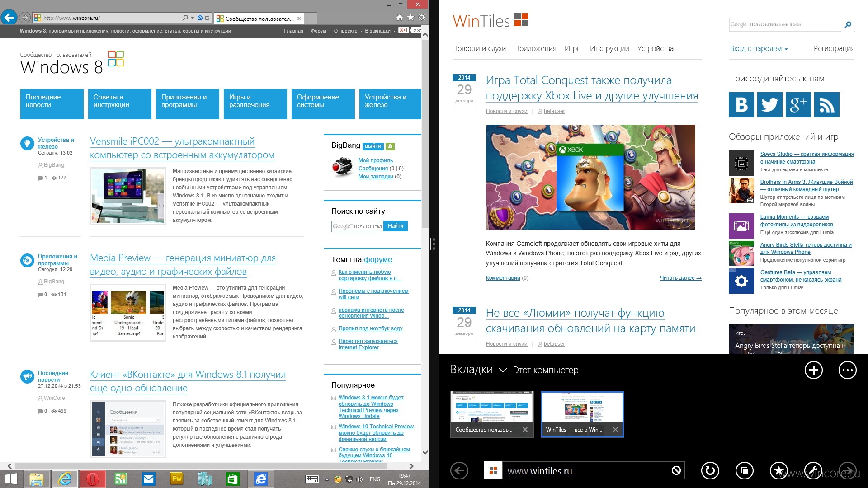The width and height of the screenshot is (868, 488).
Task: Click the Modern IE back arrow
Action: click(x=459, y=471)
